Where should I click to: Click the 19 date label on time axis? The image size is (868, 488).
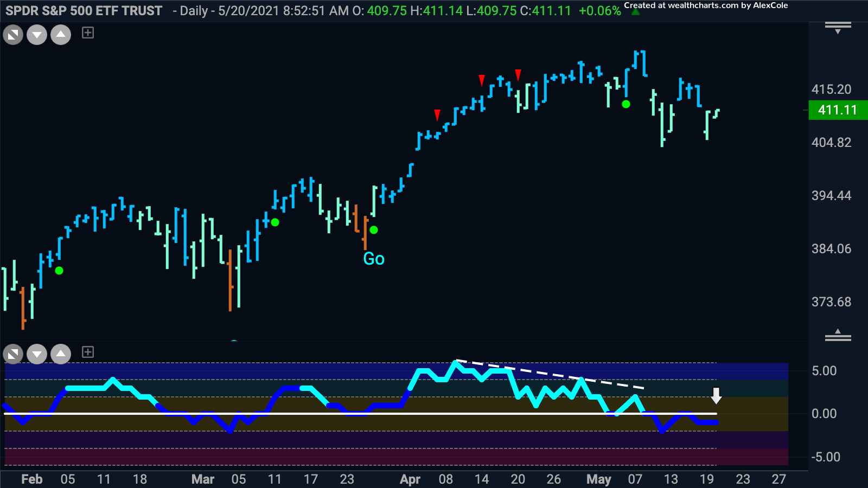tap(706, 479)
